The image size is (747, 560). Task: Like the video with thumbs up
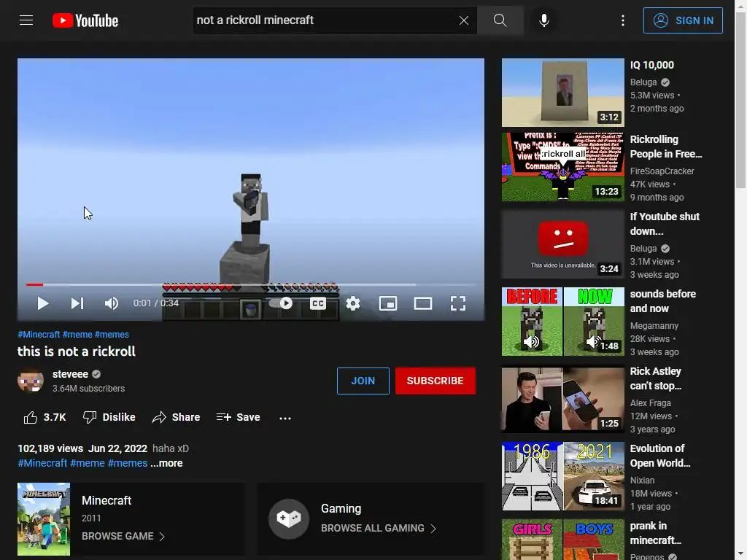pyautogui.click(x=44, y=417)
